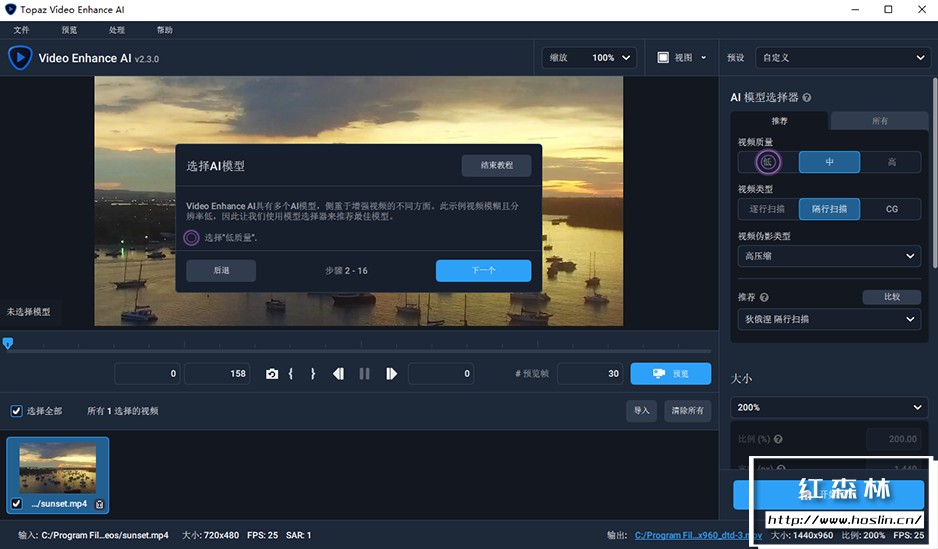This screenshot has width=938, height=549.
Task: Select 中 video quality
Action: pyautogui.click(x=829, y=162)
